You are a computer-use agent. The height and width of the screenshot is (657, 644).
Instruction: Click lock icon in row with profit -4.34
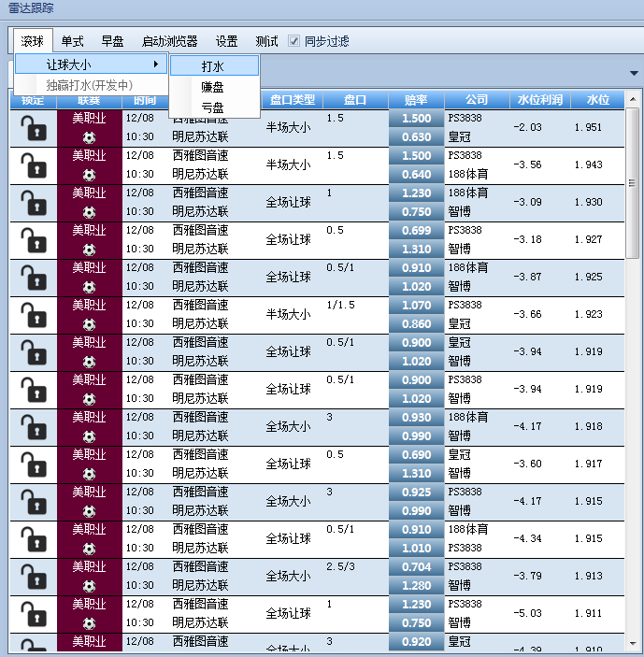tap(34, 539)
